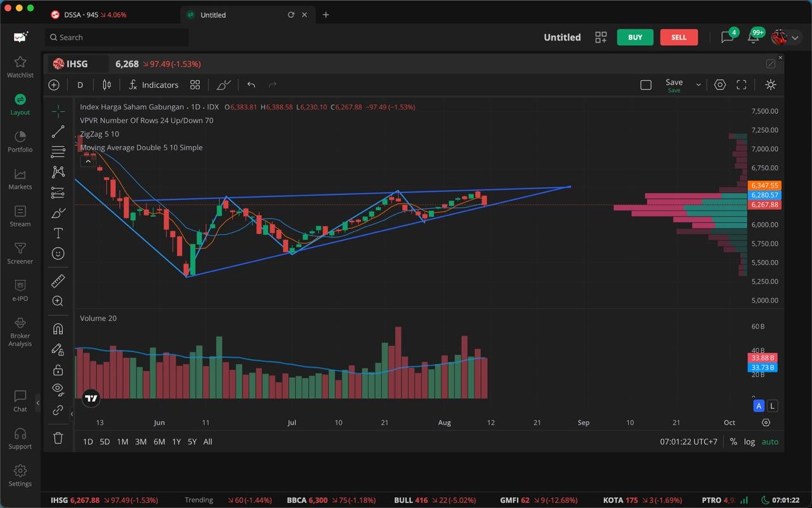Open the D interval dropdown

80,85
